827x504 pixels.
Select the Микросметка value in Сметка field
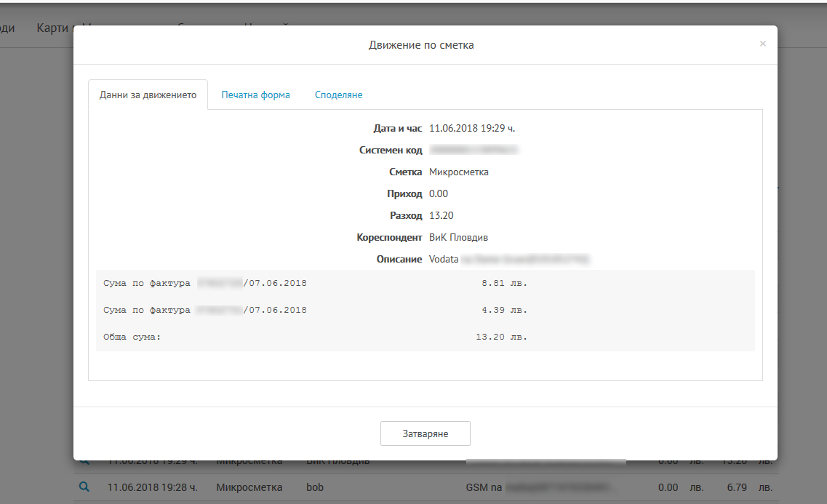[x=459, y=172]
